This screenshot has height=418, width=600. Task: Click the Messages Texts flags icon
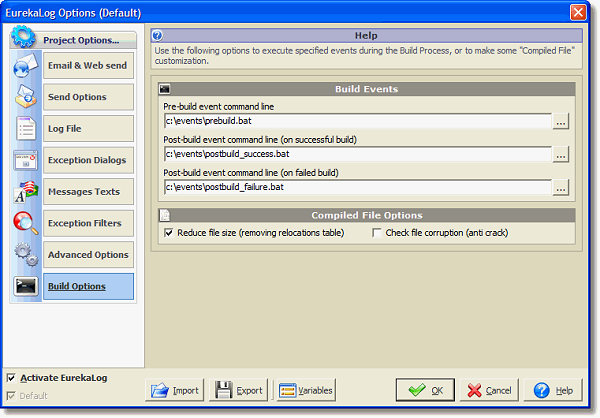26,191
